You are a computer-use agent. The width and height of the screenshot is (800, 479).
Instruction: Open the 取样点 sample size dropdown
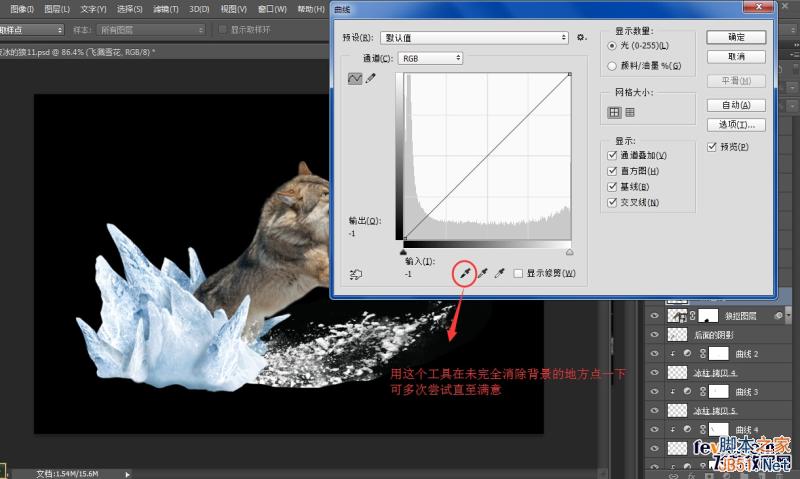point(32,30)
